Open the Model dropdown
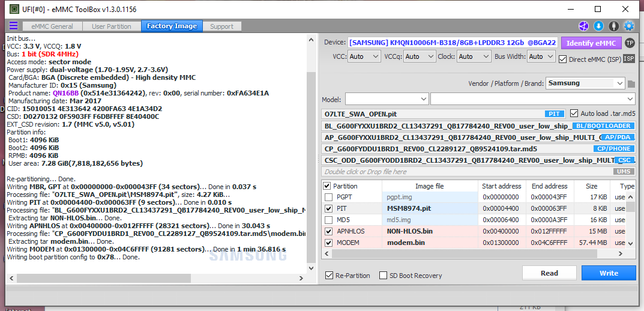The width and height of the screenshot is (644, 311). 387,100
